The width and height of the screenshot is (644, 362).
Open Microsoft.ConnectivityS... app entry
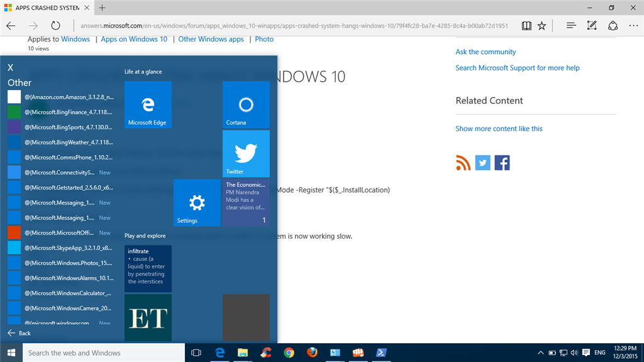61,173
